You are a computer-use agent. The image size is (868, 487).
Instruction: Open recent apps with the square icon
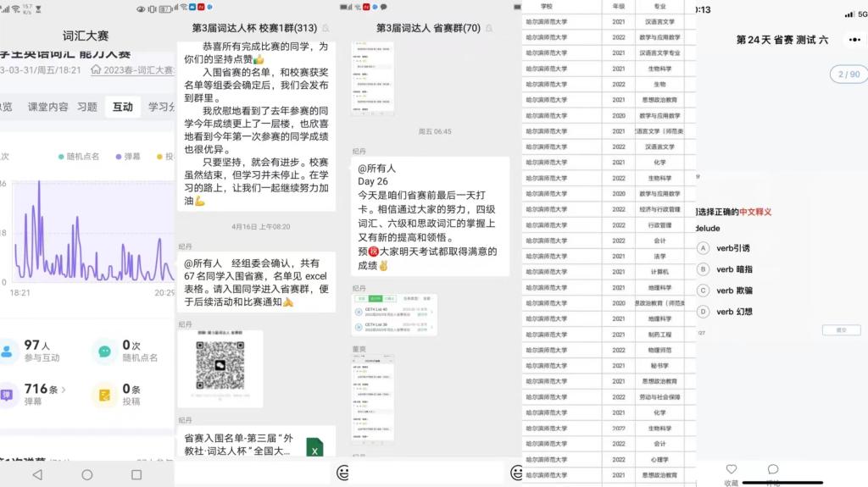coord(136,474)
